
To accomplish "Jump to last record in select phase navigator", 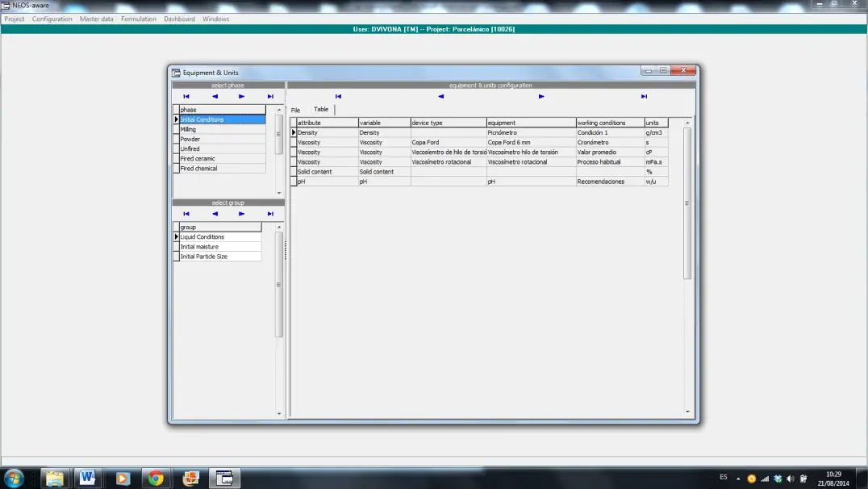I will click(x=270, y=97).
